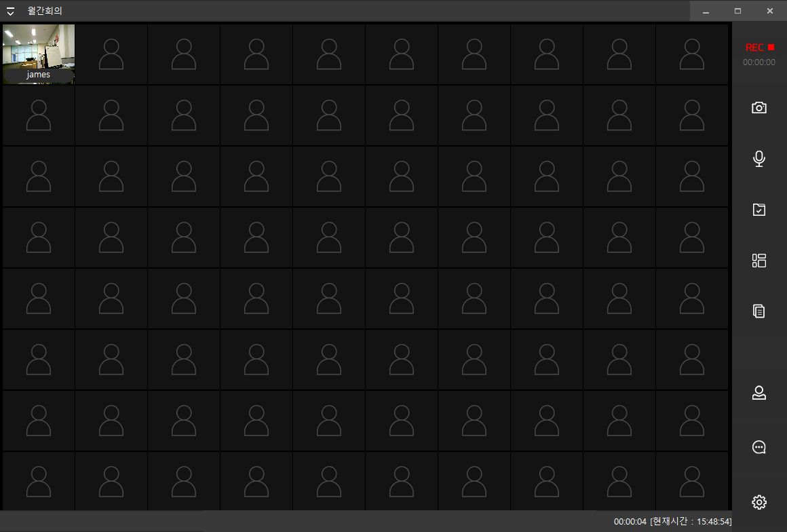787x532 pixels.
Task: Click the 현재시간 15:48:54 clock readout
Action: click(691, 522)
